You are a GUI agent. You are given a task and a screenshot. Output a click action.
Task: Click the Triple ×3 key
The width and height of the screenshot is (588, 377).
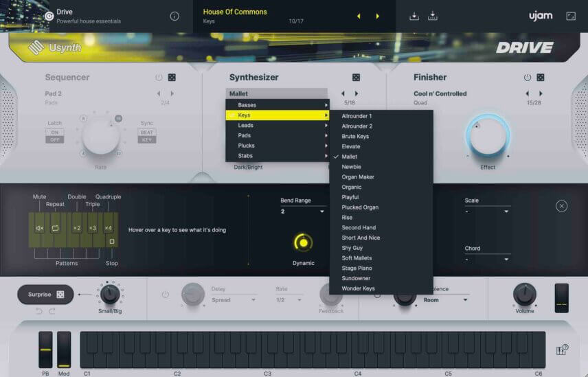coord(93,228)
